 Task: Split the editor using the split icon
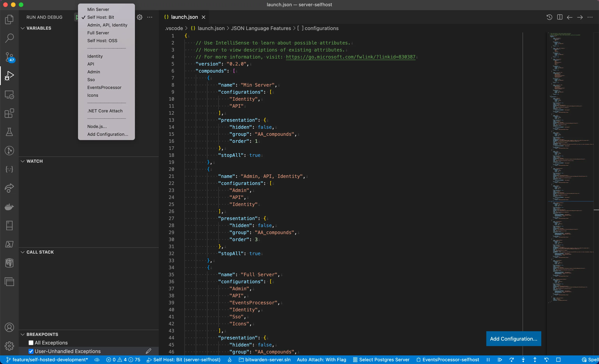[x=559, y=17]
